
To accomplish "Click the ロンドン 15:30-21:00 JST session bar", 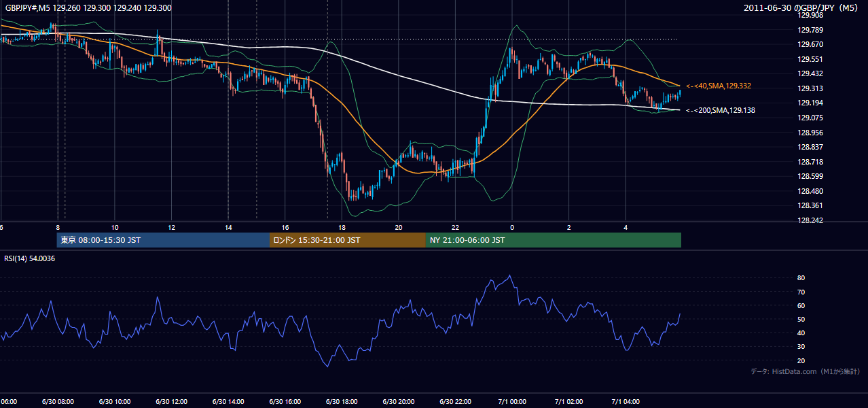I will [348, 240].
